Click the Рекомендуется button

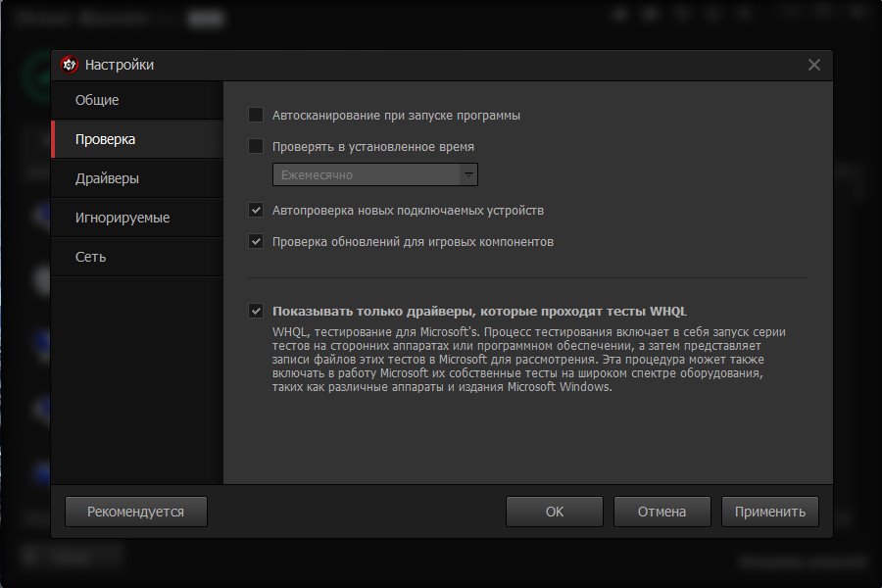pyautogui.click(x=135, y=512)
